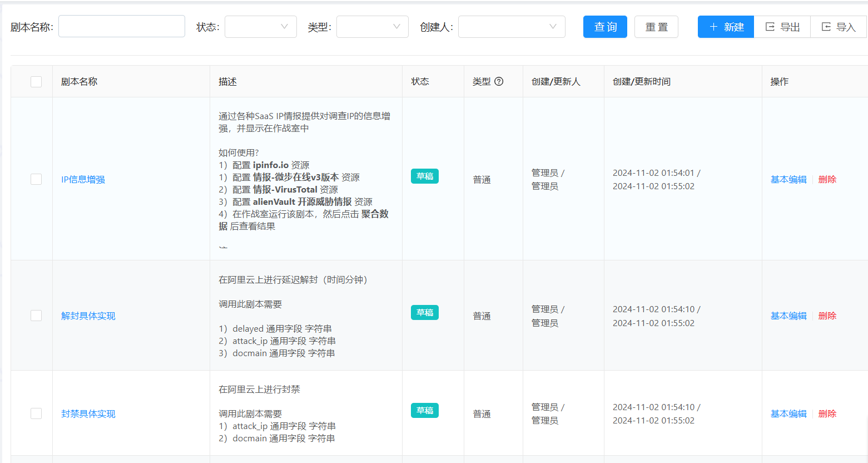The height and width of the screenshot is (463, 868).
Task: Click 草稿 status tag of IP信息增强
Action: pos(425,176)
